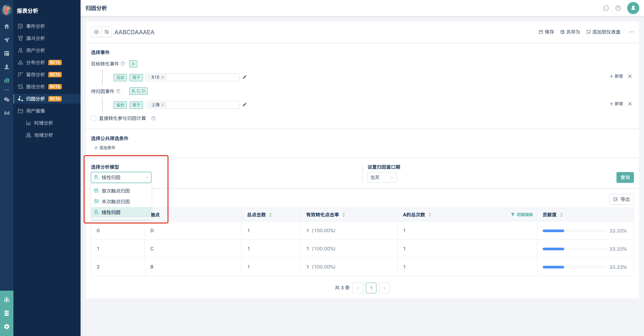This screenshot has width=644, height=336.
Task: Select 首次触点归因 option
Action: click(x=121, y=191)
